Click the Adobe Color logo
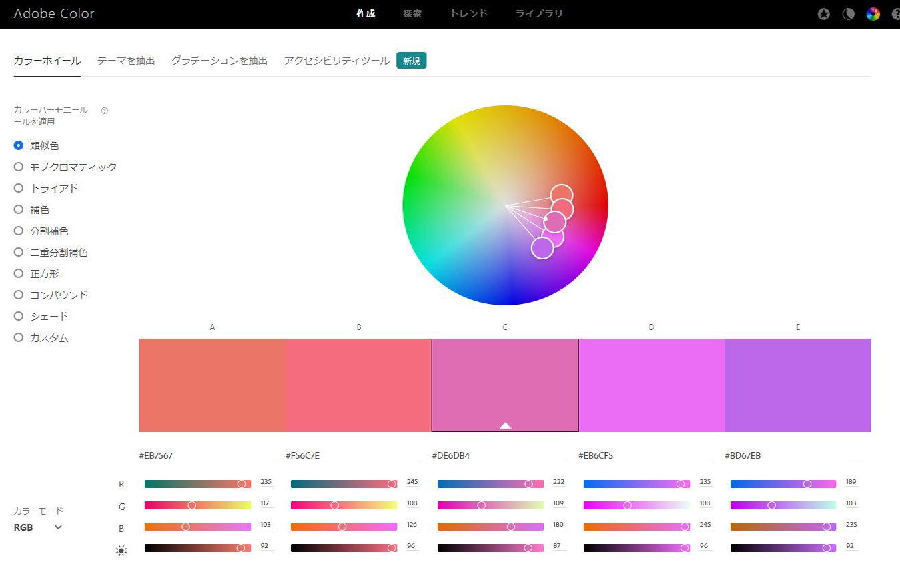 coord(54,13)
